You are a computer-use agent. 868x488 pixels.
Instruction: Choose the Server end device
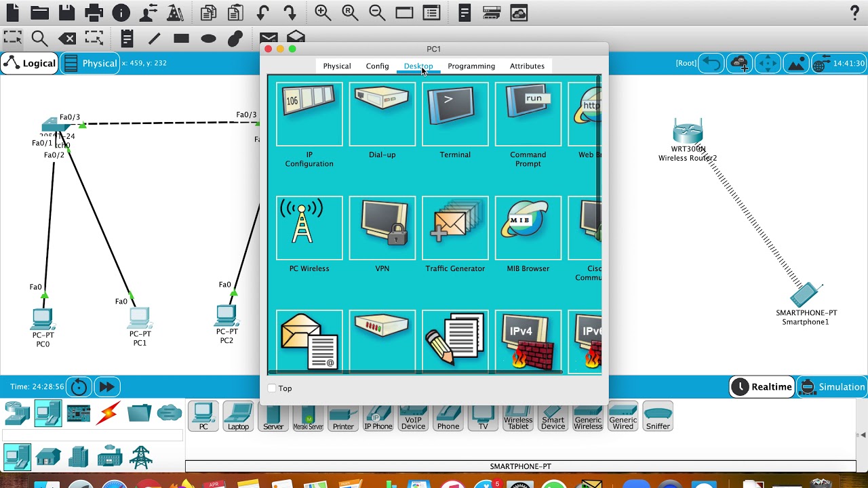click(x=273, y=416)
